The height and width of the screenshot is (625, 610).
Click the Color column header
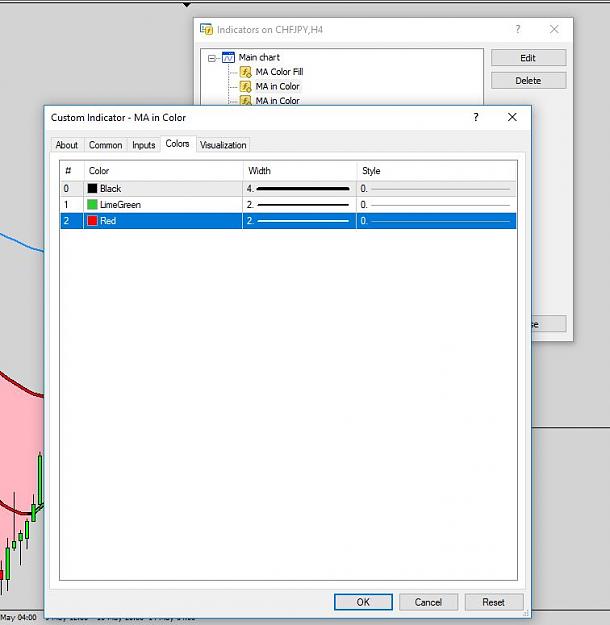point(163,171)
